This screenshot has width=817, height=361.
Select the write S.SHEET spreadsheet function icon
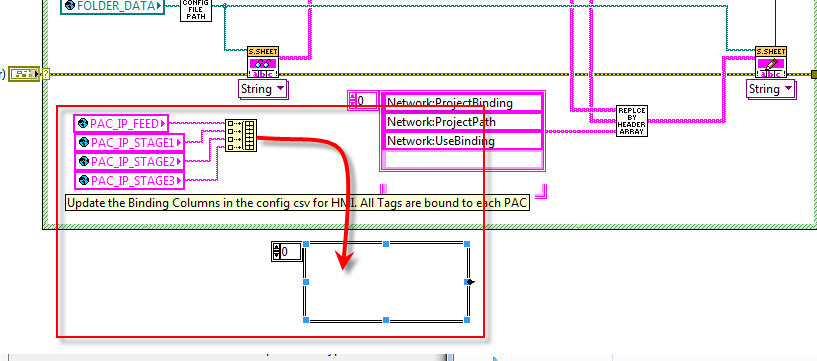(771, 63)
